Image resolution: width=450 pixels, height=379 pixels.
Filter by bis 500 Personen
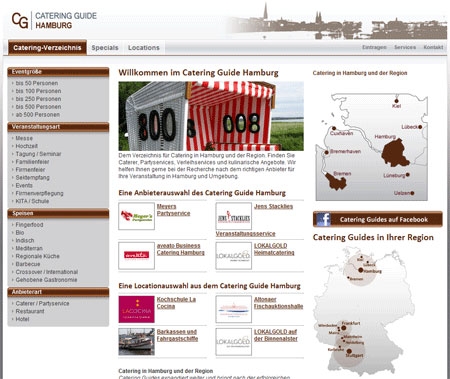[38, 107]
